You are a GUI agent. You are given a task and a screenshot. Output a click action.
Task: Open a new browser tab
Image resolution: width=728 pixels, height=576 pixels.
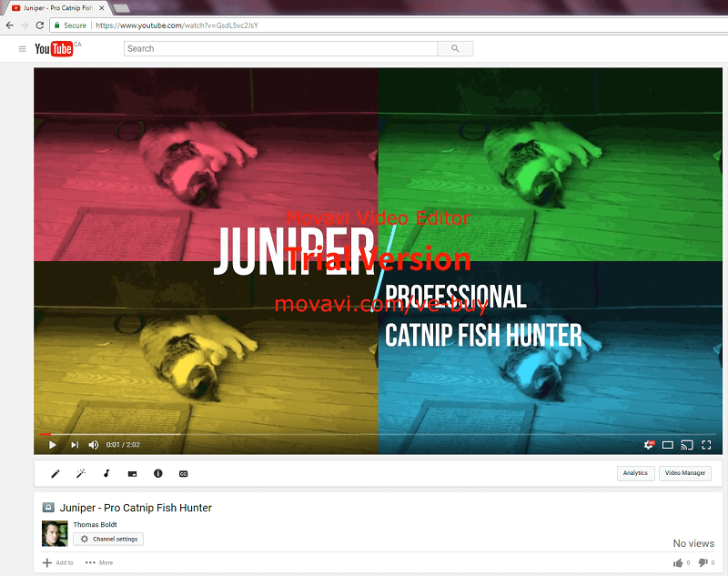coord(121,8)
